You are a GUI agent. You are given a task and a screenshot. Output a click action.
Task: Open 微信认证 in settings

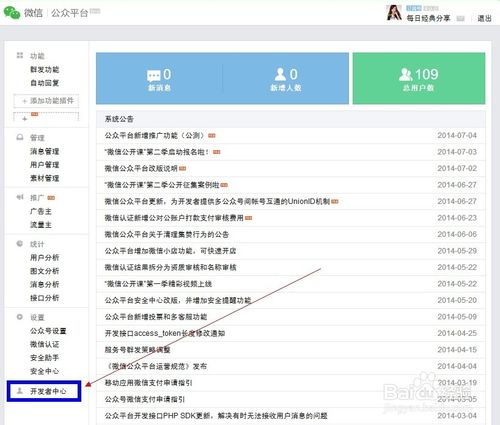(45, 344)
